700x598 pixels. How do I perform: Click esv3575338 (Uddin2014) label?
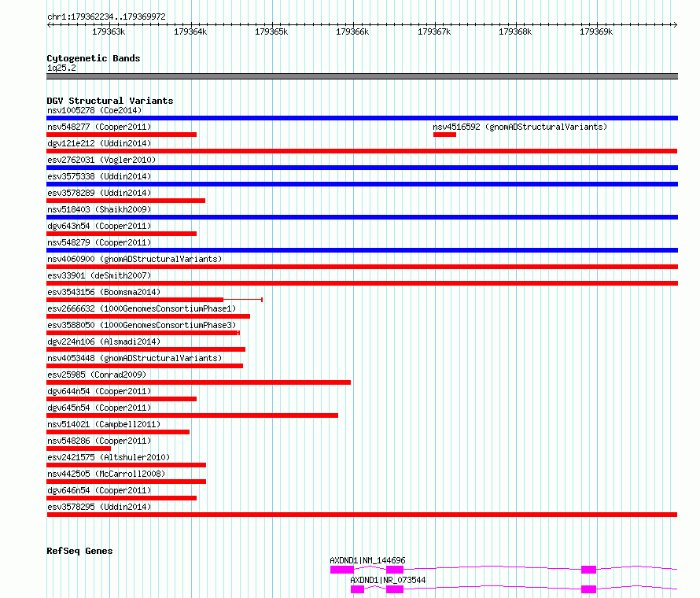[x=99, y=176]
